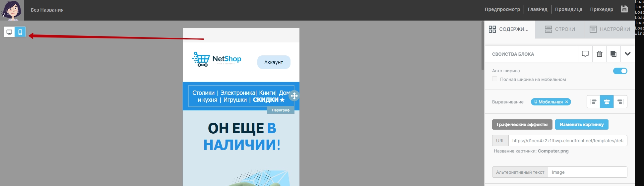
Task: Duplicate the block with copy icon
Action: click(613, 54)
